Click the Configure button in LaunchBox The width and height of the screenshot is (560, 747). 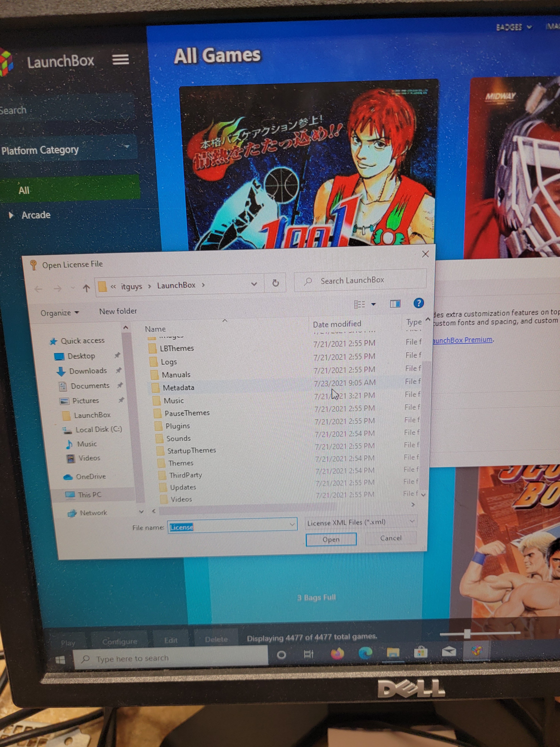119,641
